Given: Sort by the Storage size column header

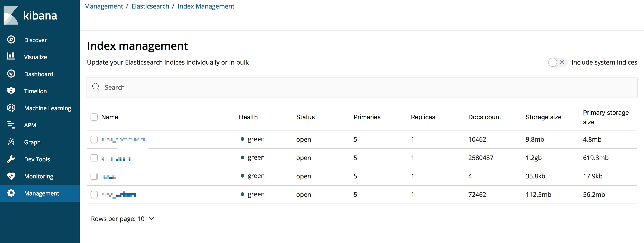Looking at the screenshot, I should [543, 117].
